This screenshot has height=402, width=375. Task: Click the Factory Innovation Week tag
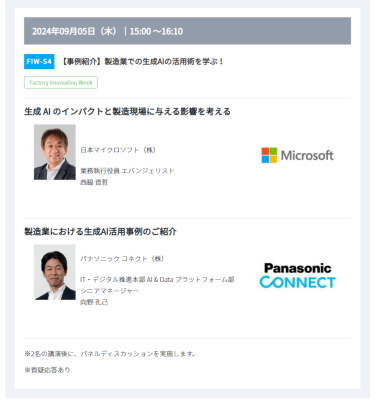coord(61,83)
